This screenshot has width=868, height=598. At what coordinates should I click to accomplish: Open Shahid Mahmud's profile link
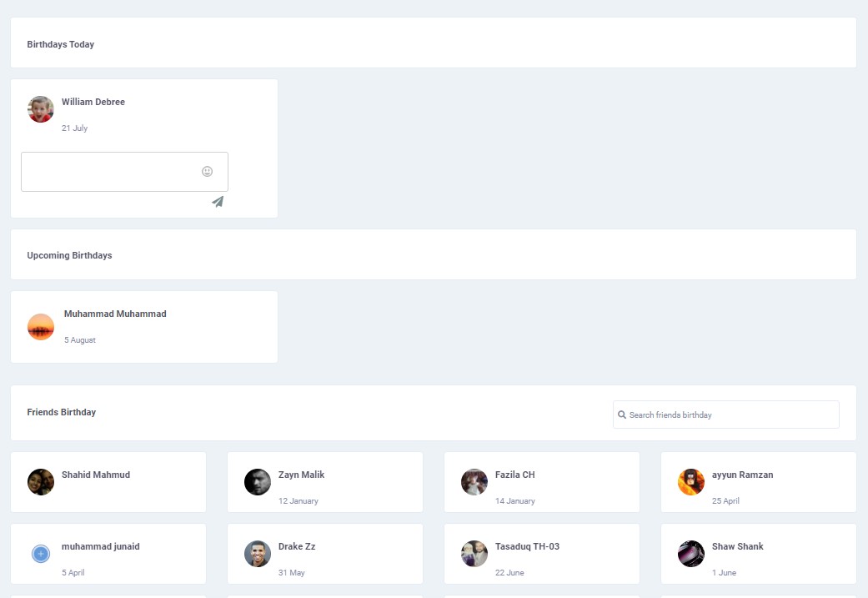96,475
